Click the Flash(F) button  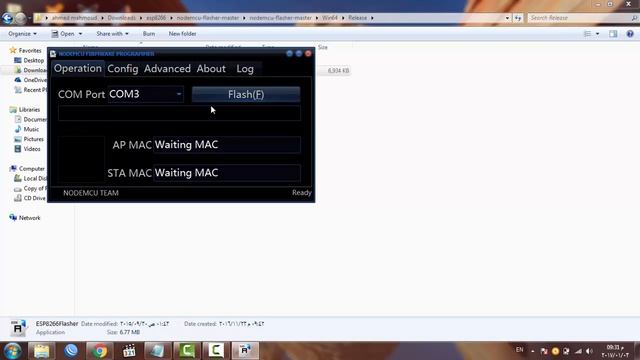[246, 94]
